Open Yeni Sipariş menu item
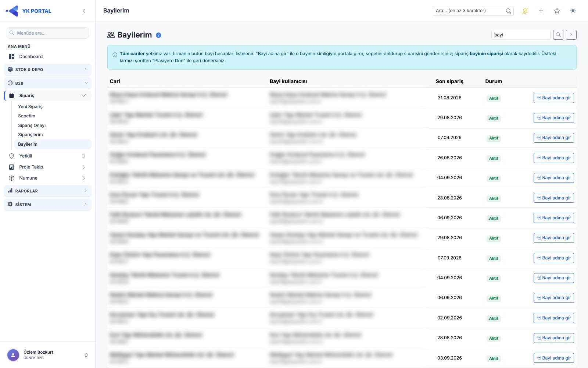This screenshot has width=588, height=368. (53, 107)
